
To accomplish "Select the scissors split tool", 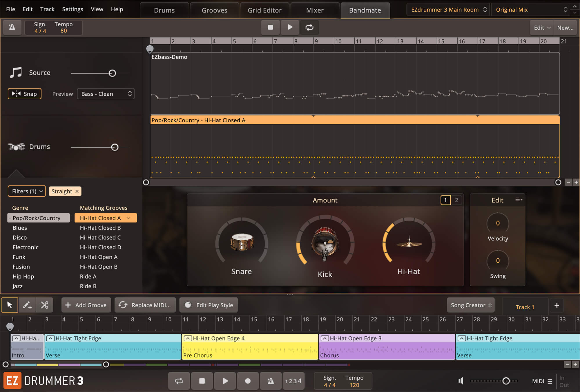I will (45, 305).
